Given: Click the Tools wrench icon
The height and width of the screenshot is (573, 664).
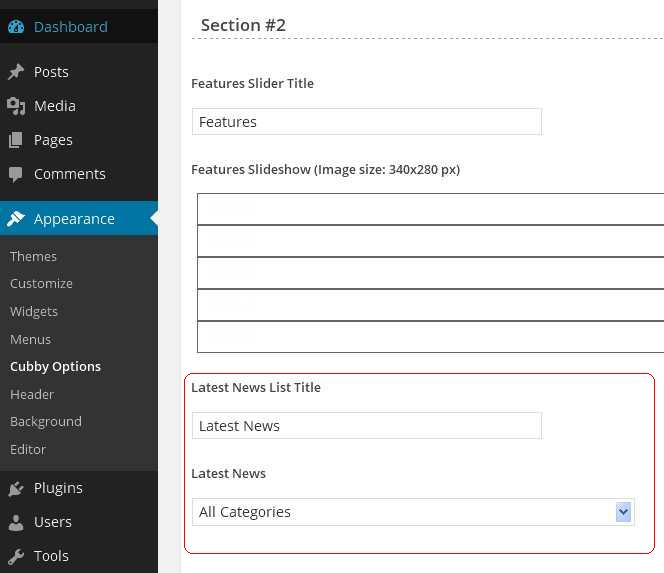Looking at the screenshot, I should (x=16, y=556).
